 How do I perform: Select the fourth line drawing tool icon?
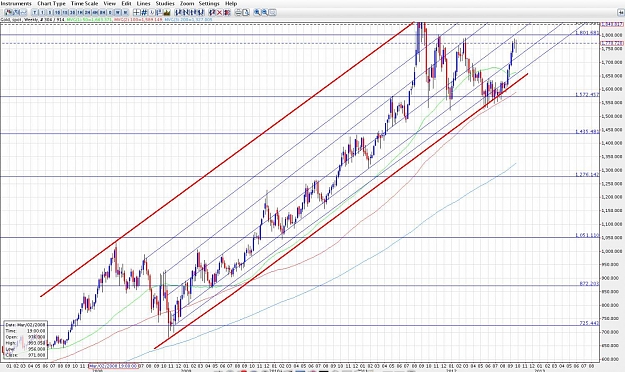click(201, 13)
